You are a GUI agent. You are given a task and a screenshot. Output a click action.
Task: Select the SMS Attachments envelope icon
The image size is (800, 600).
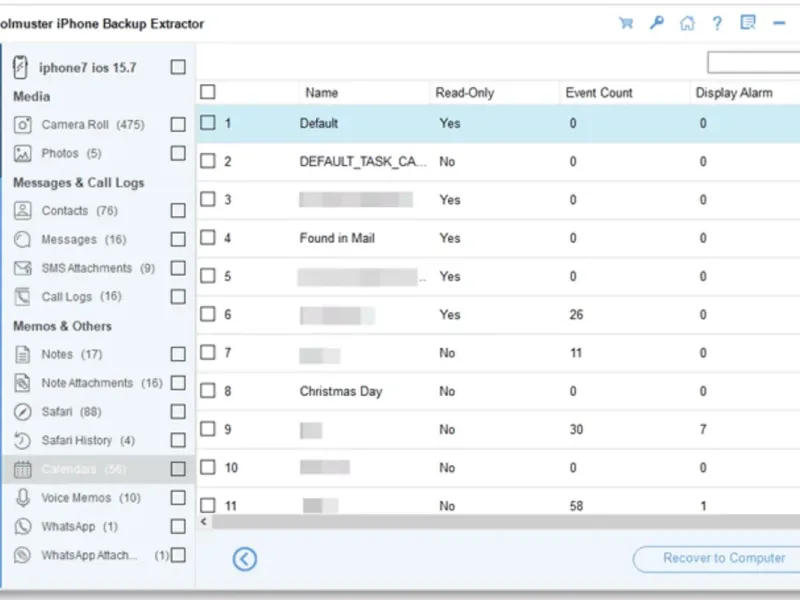click(22, 268)
